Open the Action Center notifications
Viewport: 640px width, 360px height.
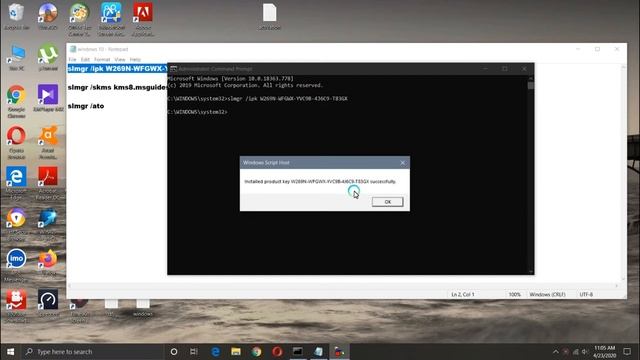click(627, 351)
